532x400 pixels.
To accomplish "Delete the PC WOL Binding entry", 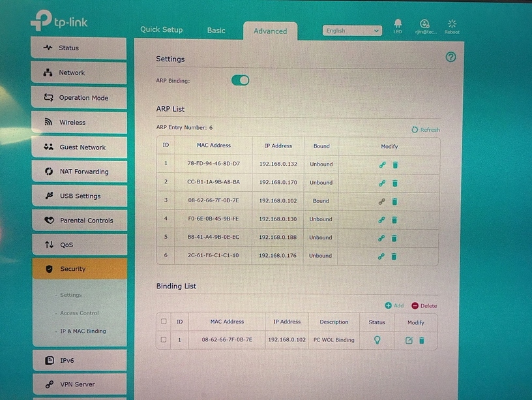I will 422,340.
